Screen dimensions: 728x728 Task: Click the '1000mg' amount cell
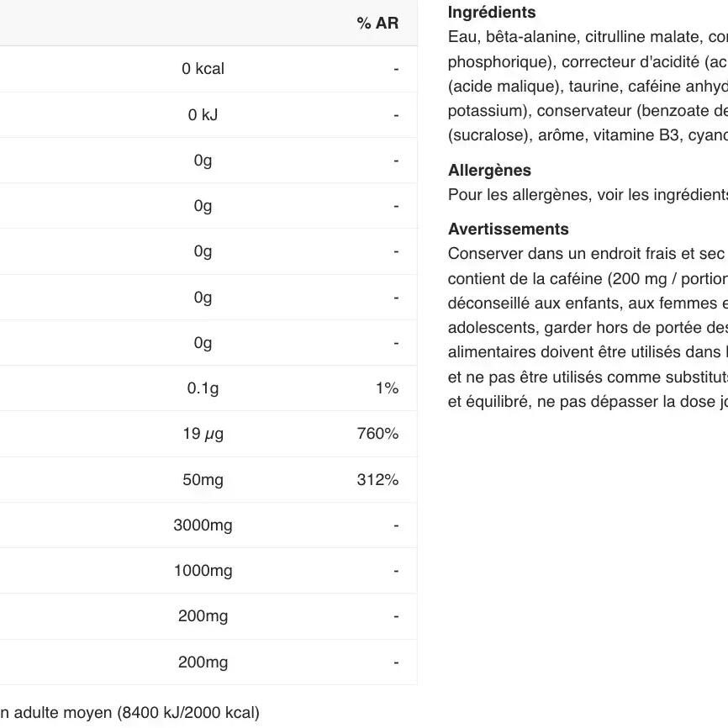click(x=203, y=571)
